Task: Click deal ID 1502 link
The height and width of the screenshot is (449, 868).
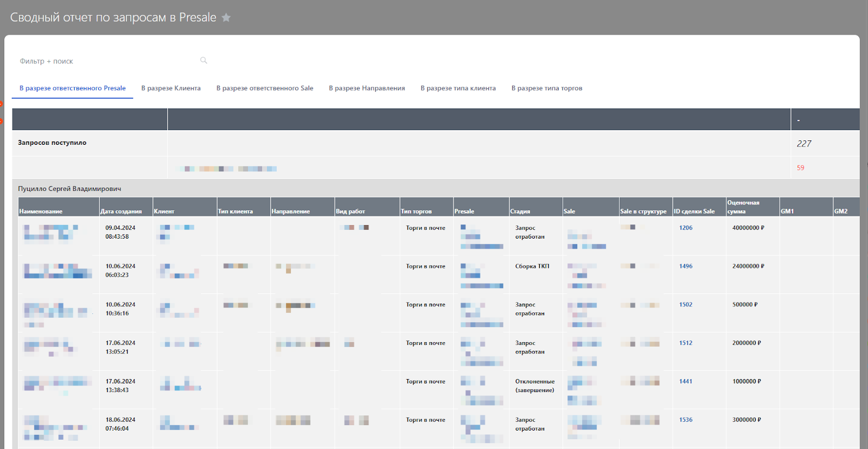Action: (x=686, y=305)
